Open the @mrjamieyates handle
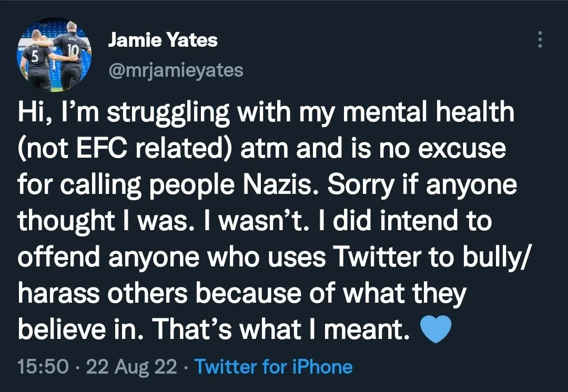This screenshot has height=392, width=568. (x=175, y=70)
